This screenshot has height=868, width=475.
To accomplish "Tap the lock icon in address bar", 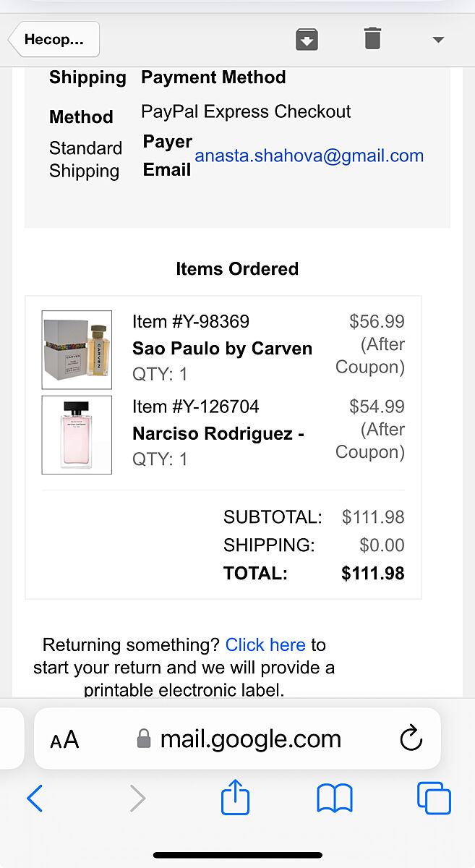I will (144, 739).
